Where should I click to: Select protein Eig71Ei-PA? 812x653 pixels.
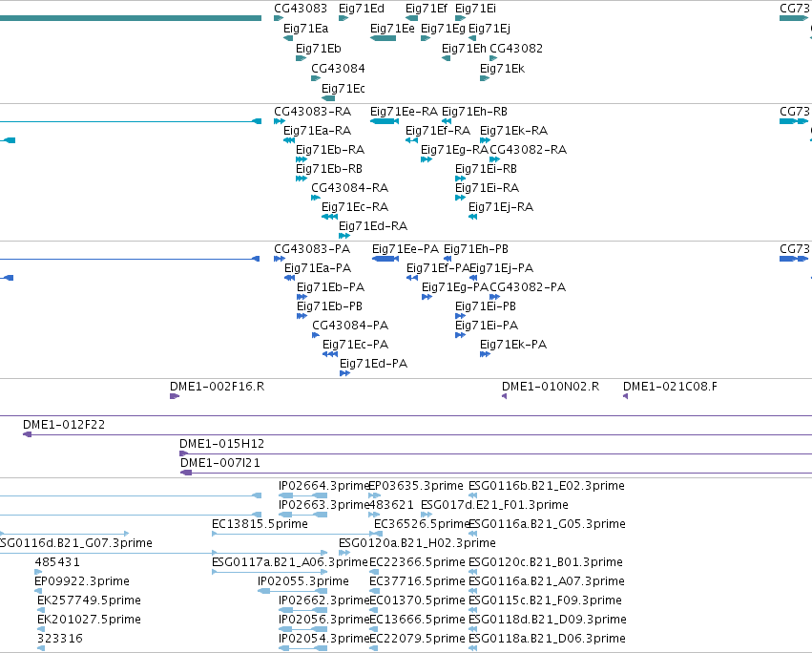tap(487, 326)
